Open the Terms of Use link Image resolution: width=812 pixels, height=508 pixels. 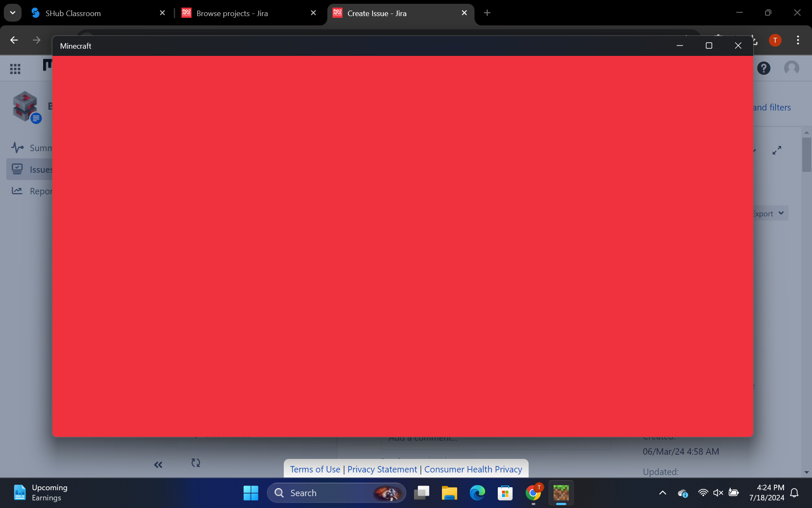[315, 469]
